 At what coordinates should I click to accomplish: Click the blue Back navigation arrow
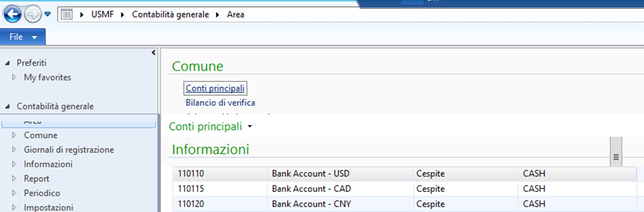pyautogui.click(x=12, y=14)
